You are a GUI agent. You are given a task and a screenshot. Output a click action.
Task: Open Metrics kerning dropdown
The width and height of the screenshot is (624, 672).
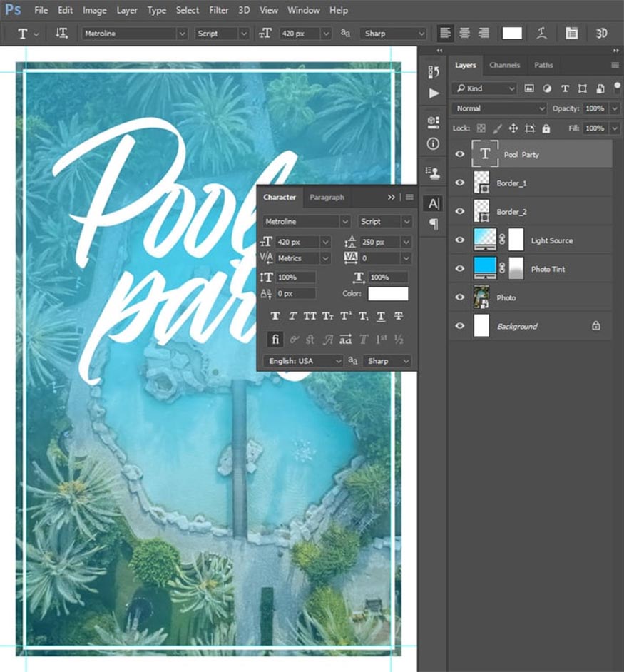pos(325,258)
